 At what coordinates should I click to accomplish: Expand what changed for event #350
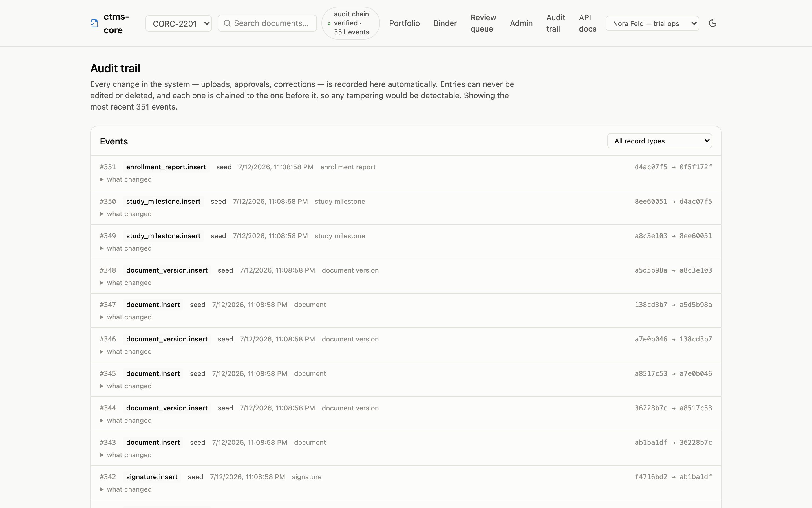[126, 214]
